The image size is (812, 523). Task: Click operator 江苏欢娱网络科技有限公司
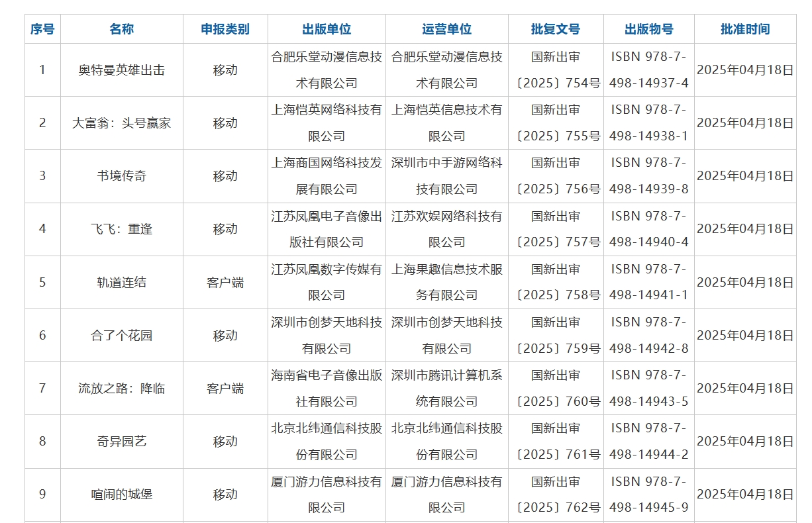(447, 229)
